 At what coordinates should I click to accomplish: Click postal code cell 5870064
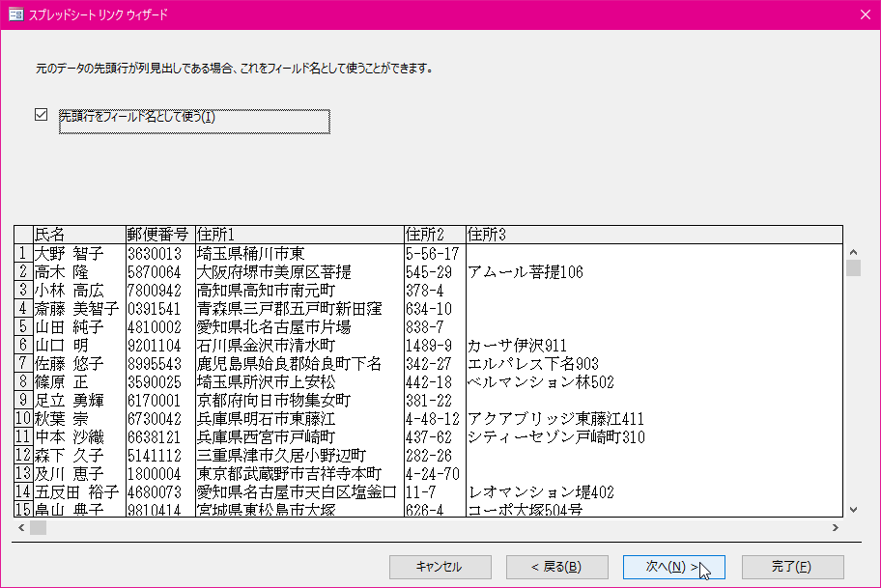(x=160, y=272)
